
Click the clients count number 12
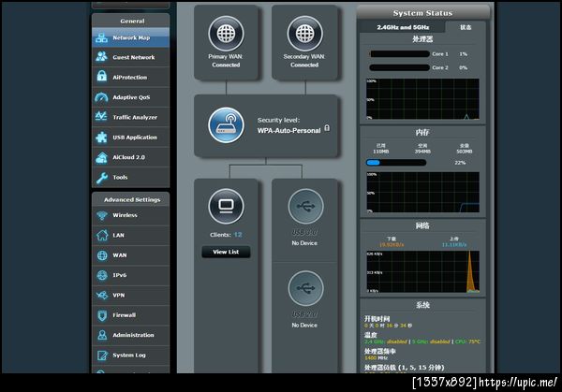tap(238, 235)
